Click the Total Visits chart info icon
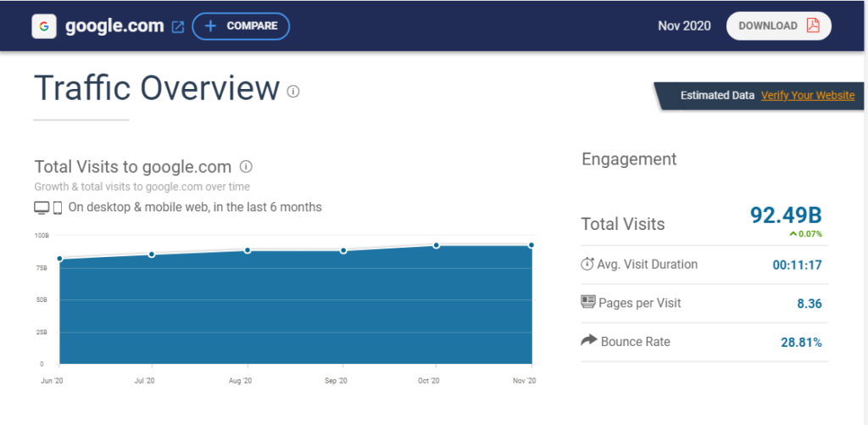The width and height of the screenshot is (868, 425). 246,166
